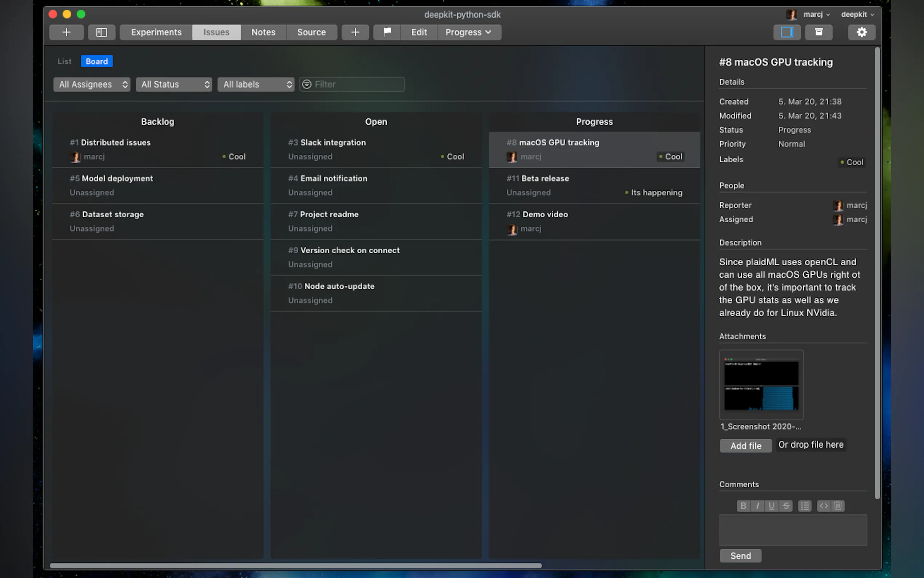
Task: Expand the Progress status dropdown
Action: pos(469,32)
